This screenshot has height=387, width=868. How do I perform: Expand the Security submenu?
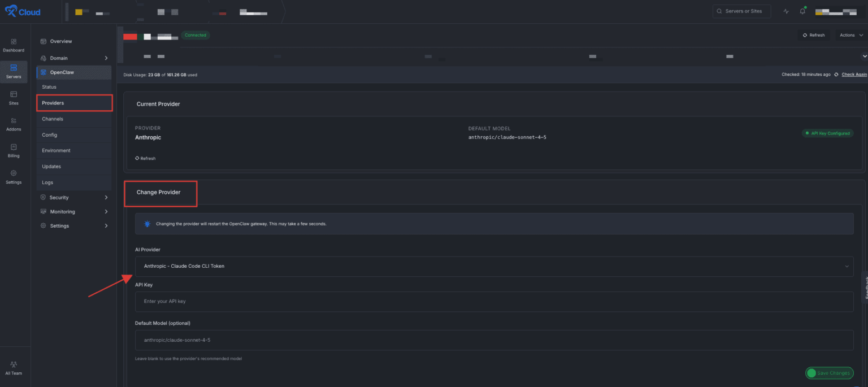pyautogui.click(x=59, y=197)
